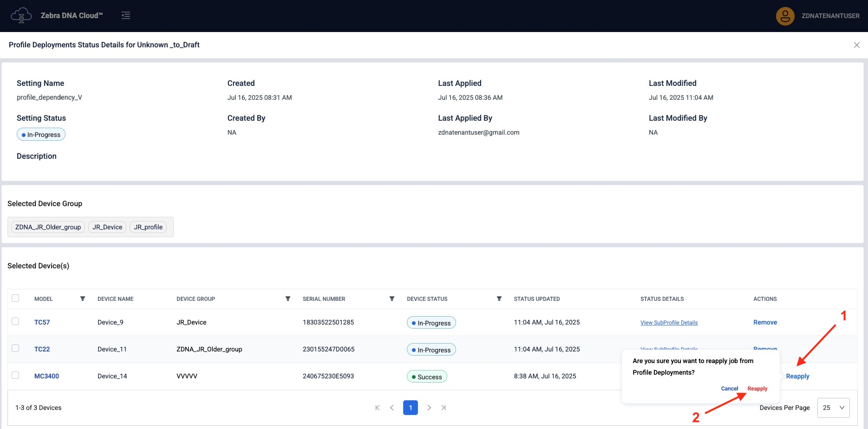Open the ZDNATENANTUSER profile avatar
The image size is (868, 429).
[x=785, y=16]
